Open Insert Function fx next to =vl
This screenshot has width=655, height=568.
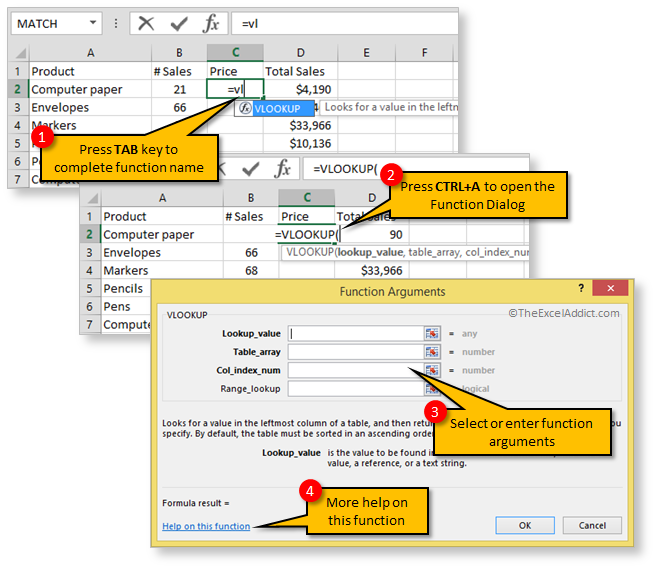tap(211, 23)
